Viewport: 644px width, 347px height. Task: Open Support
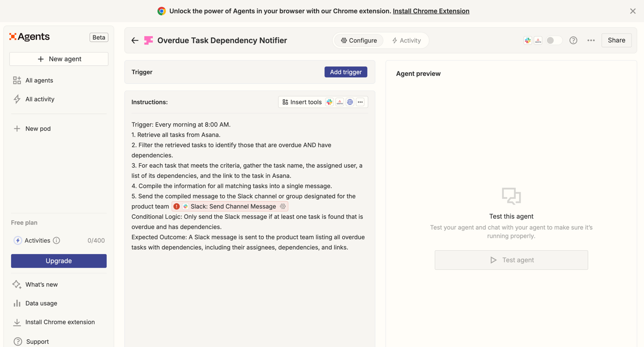(37, 341)
